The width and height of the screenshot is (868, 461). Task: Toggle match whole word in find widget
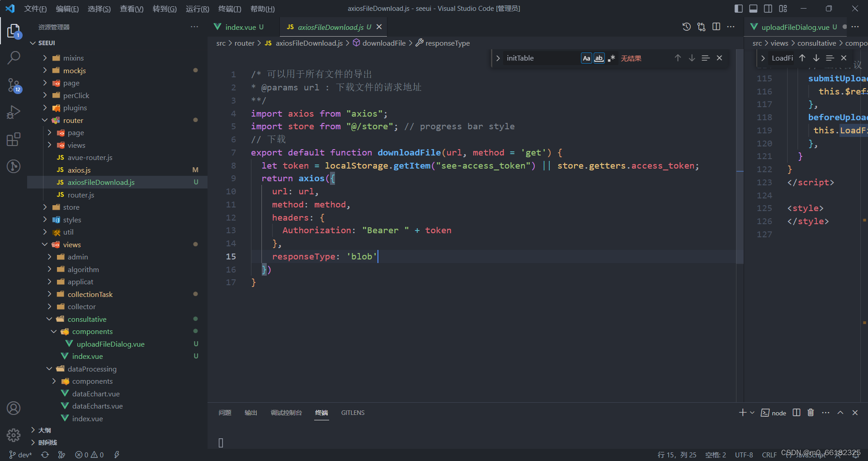click(x=599, y=58)
